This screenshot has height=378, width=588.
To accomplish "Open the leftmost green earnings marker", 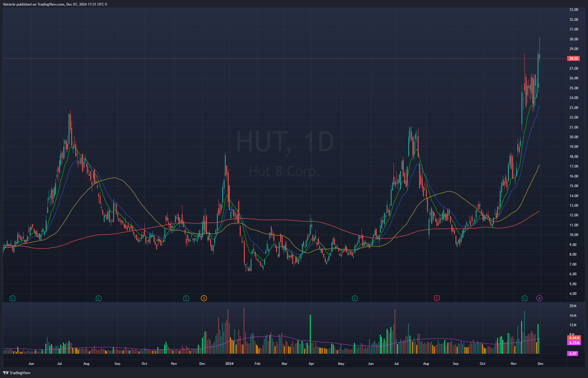I will pos(12,298).
